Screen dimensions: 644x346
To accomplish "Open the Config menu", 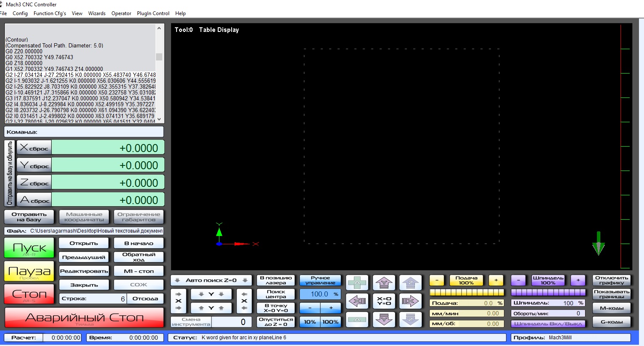I will 20,13.
